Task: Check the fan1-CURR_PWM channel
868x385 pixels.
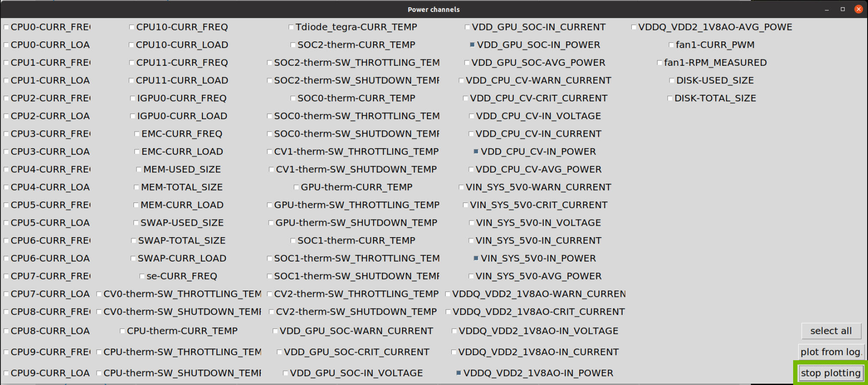Action: point(671,45)
